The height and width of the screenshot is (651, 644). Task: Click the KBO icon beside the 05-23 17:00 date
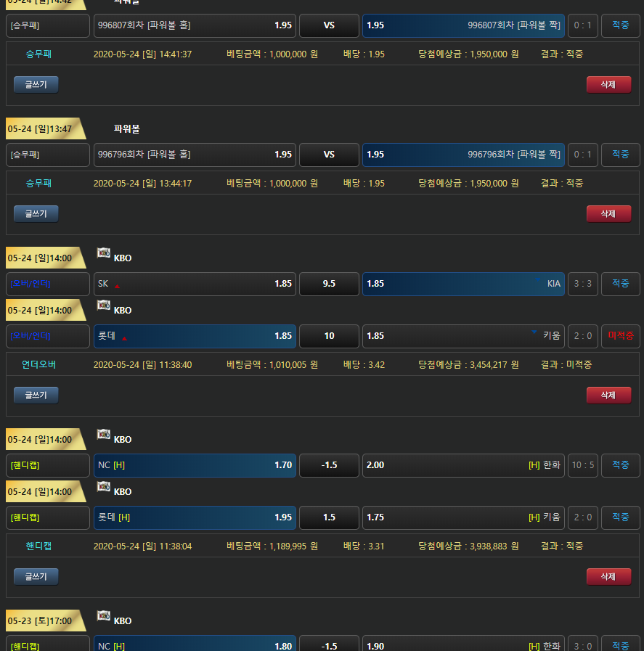tap(104, 616)
